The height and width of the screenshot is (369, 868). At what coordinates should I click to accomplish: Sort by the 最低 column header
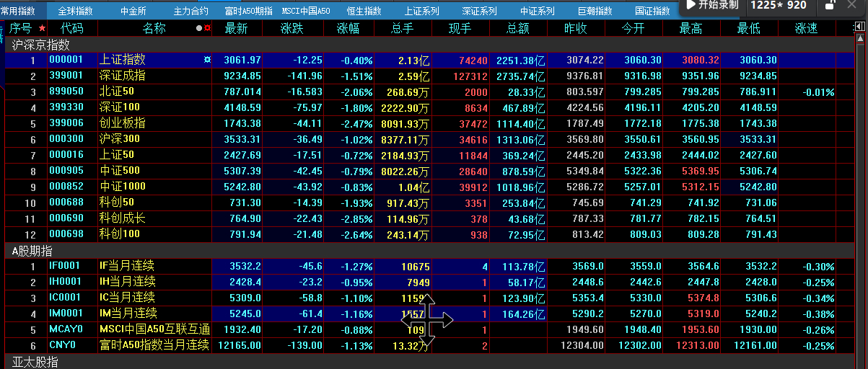pos(748,29)
